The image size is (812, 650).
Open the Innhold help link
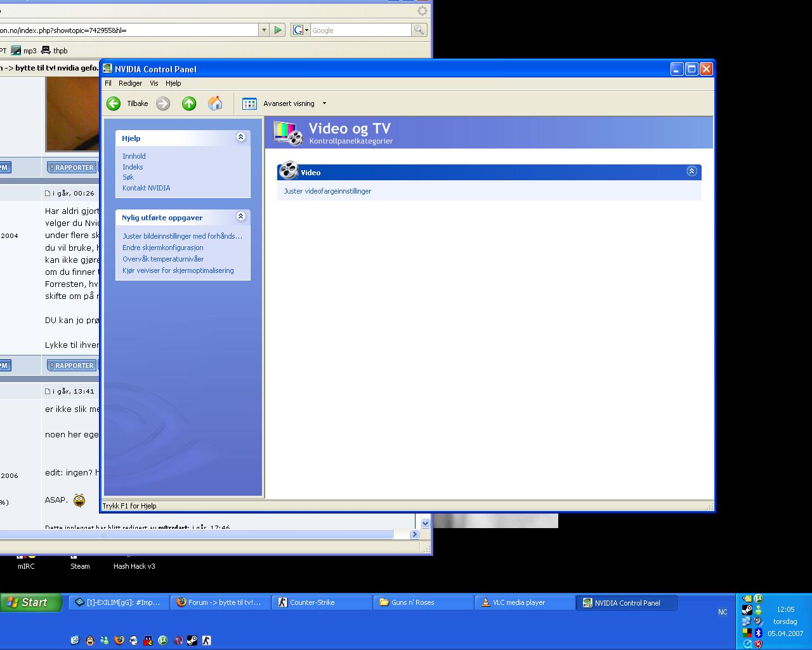pos(134,156)
